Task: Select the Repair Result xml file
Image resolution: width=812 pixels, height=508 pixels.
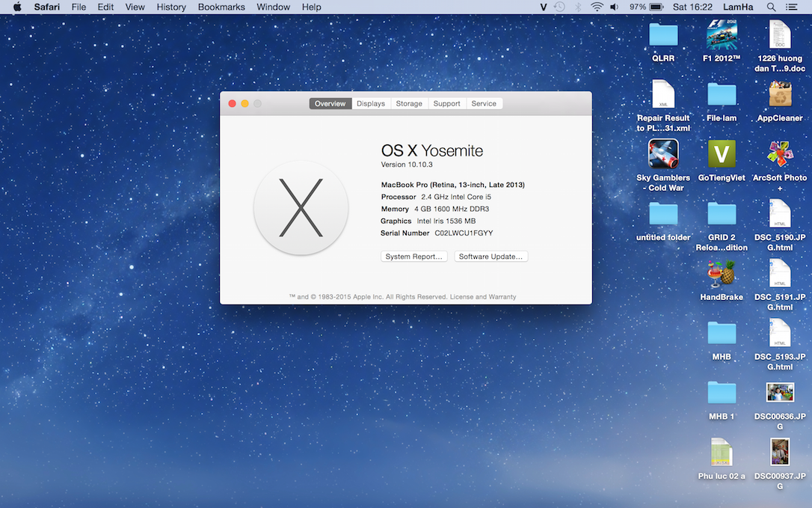Action: coord(663,94)
